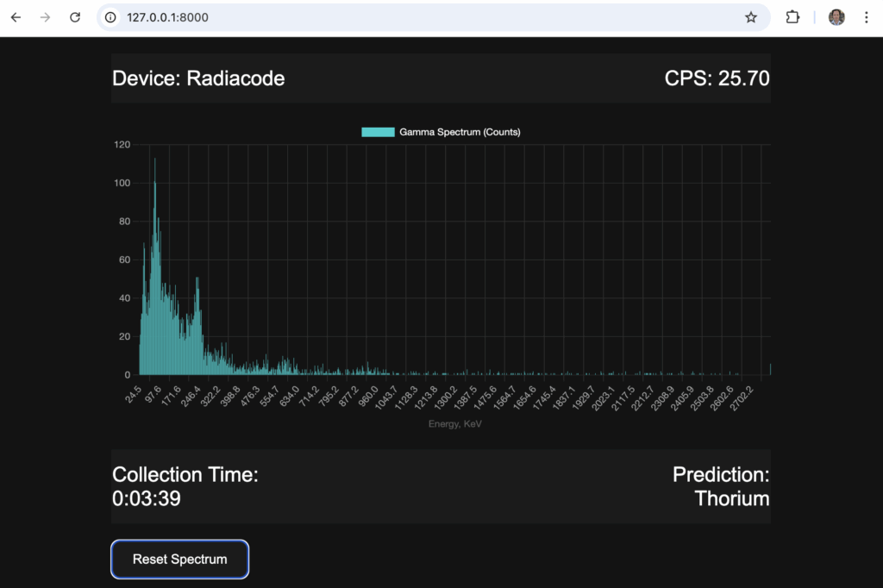Click the Device: Radiacode heading

198,78
